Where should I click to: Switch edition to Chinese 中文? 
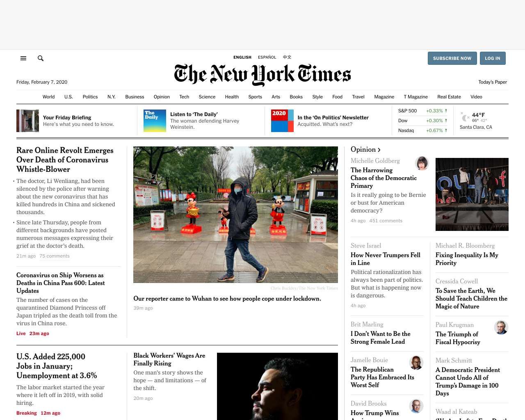tap(287, 57)
